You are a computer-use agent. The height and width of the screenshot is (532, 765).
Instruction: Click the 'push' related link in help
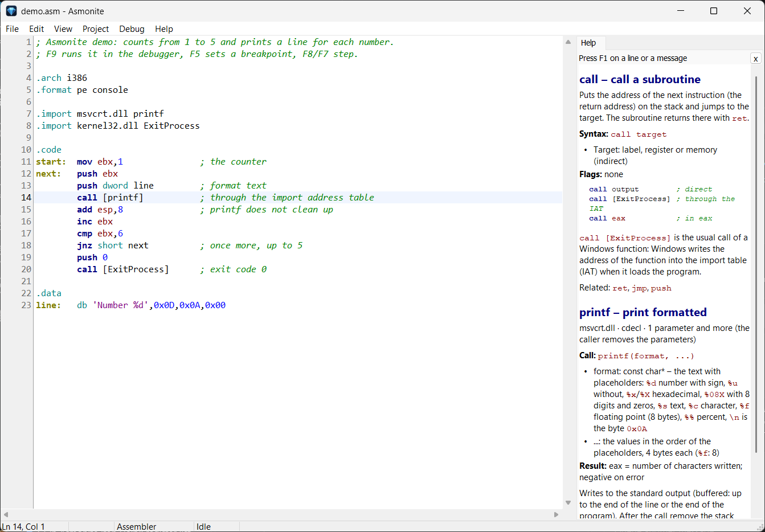point(661,288)
